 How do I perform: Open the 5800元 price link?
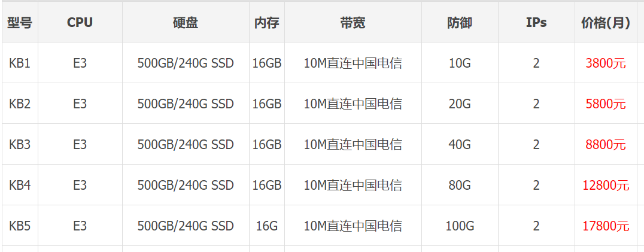[606, 104]
